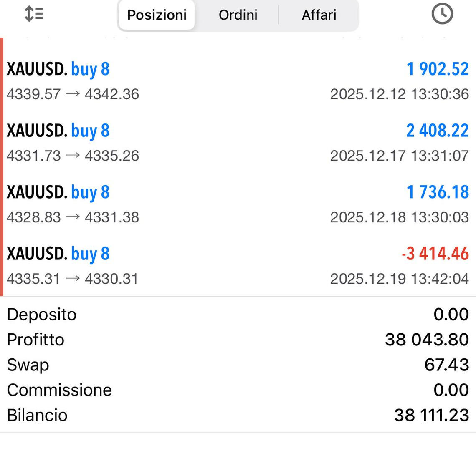Viewport: 476px width, 461px height.
Task: Open the Affari tab
Action: [319, 15]
